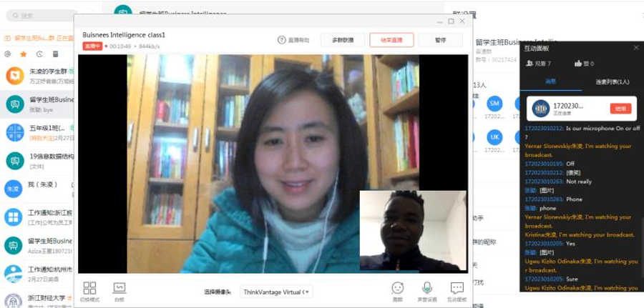Click the red 结束直播 end live button

coord(391,40)
